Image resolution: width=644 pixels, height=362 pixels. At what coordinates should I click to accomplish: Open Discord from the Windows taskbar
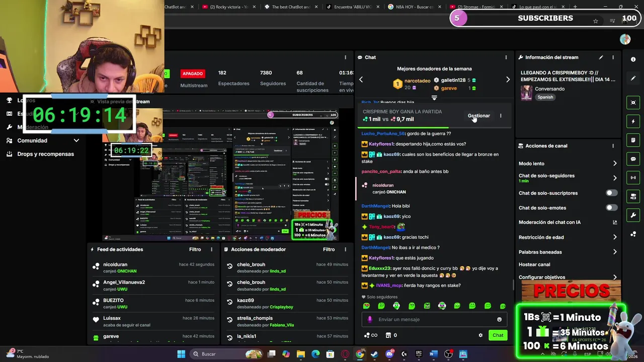pyautogui.click(x=389, y=354)
